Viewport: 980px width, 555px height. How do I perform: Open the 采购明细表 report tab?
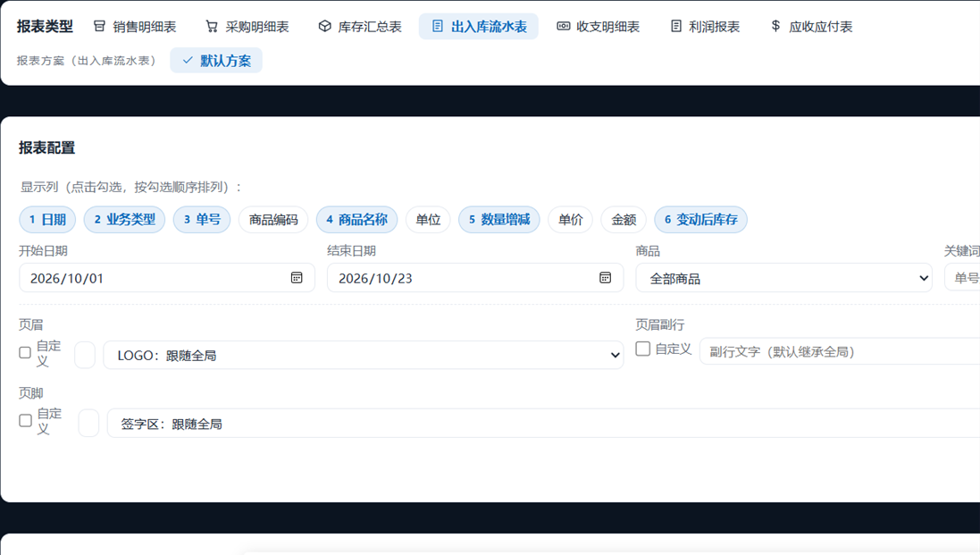(x=247, y=26)
